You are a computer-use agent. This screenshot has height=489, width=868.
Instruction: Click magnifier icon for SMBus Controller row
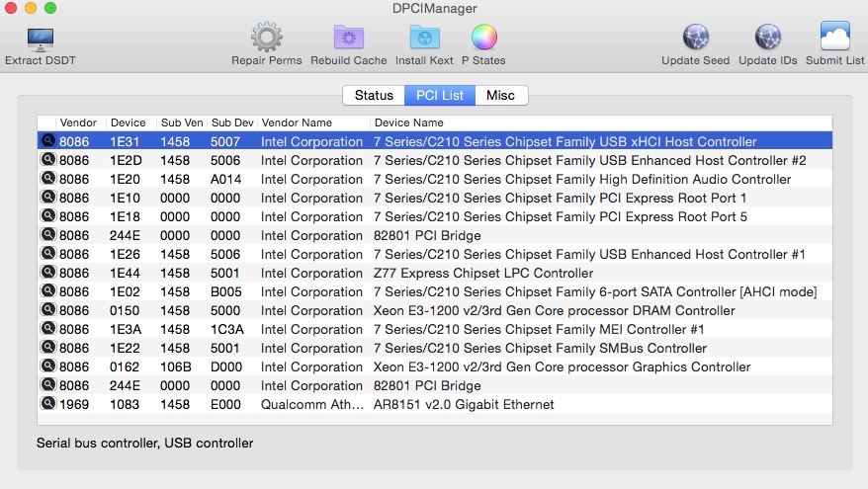point(48,348)
